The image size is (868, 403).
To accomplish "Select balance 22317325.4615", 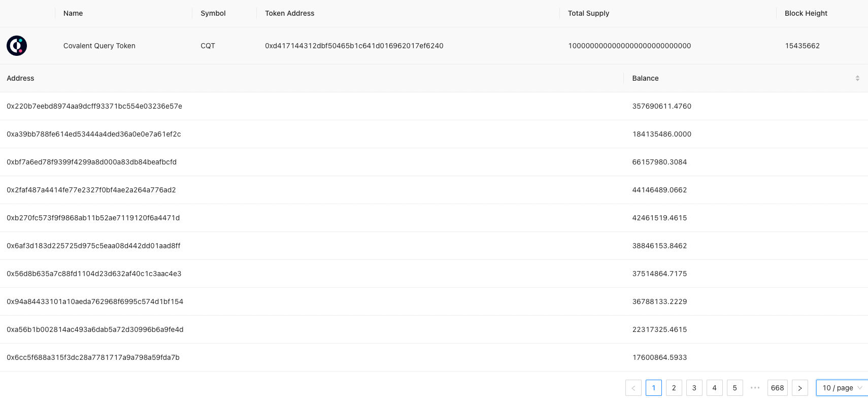I will [x=660, y=329].
